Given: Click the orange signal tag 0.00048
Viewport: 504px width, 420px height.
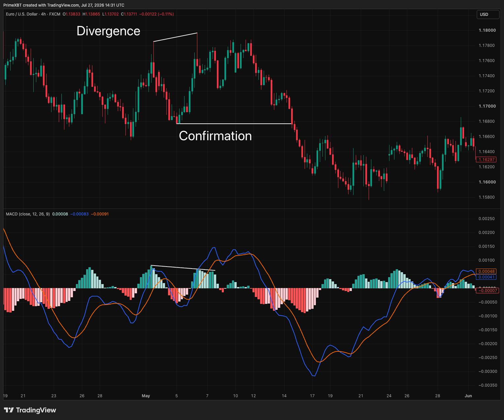Looking at the screenshot, I should click(x=487, y=272).
